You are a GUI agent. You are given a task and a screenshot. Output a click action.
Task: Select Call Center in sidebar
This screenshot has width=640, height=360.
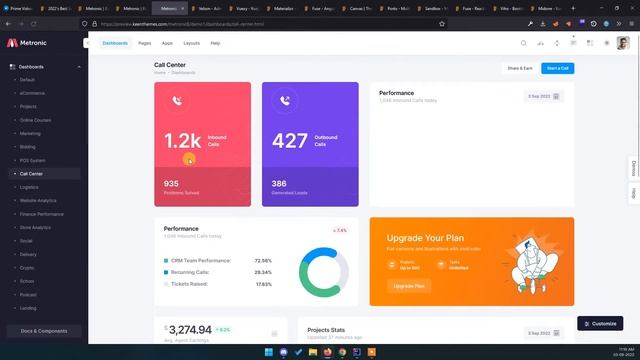coord(44,174)
